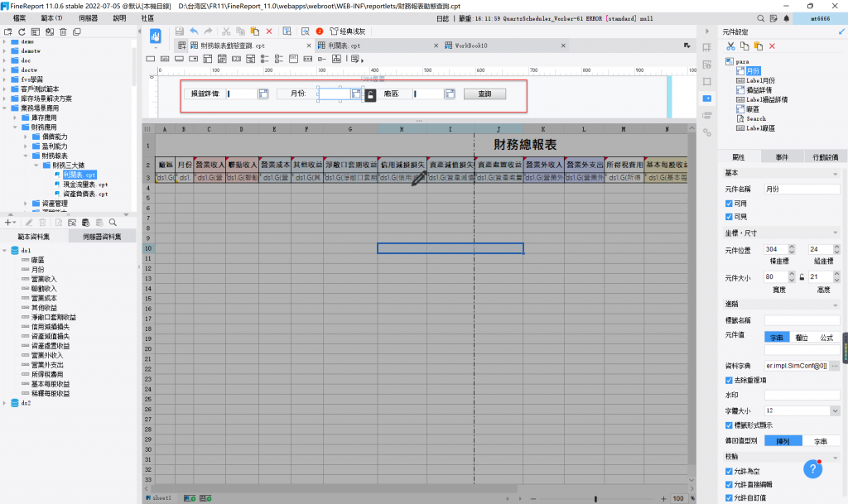Image resolution: width=848 pixels, height=504 pixels.
Task: Click the 元件名稱 input field
Action: [802, 189]
